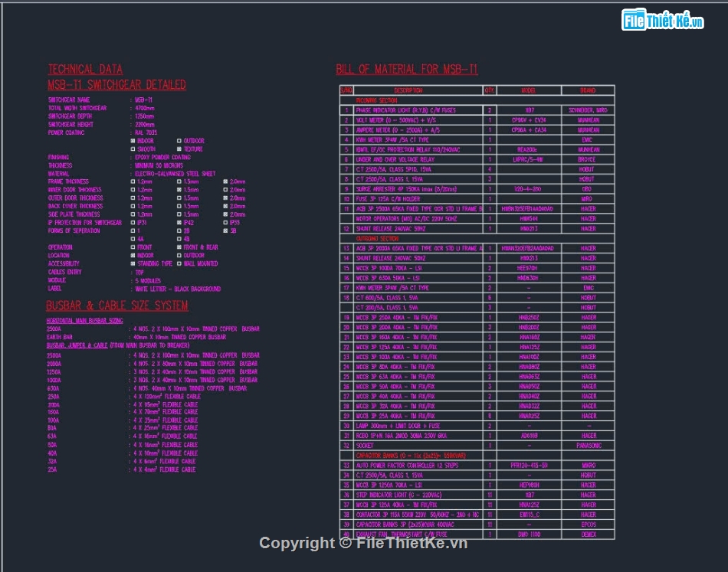Select the BROYCE brand cell
The width and height of the screenshot is (728, 572).
(x=587, y=159)
